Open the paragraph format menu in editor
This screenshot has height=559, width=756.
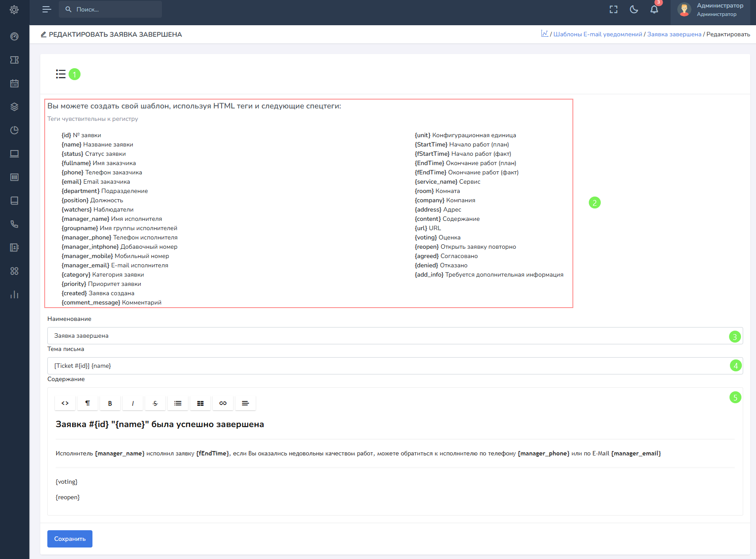[88, 403]
